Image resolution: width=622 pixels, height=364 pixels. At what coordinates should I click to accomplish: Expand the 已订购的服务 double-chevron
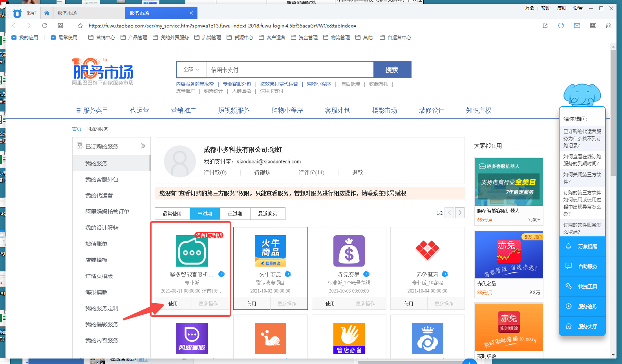click(143, 146)
